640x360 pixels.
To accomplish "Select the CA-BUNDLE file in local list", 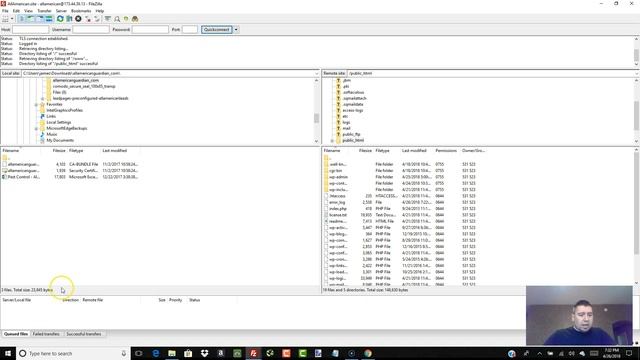I will [x=69, y=164].
